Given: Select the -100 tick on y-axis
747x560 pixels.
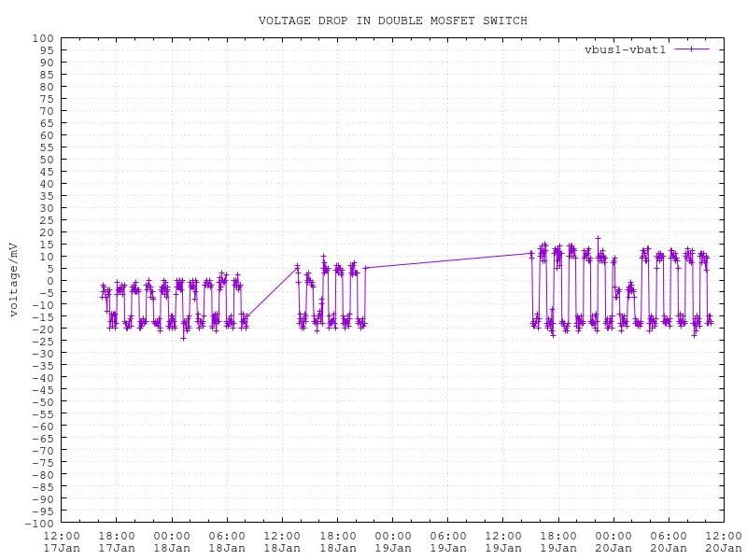Looking at the screenshot, I should coord(41,523).
